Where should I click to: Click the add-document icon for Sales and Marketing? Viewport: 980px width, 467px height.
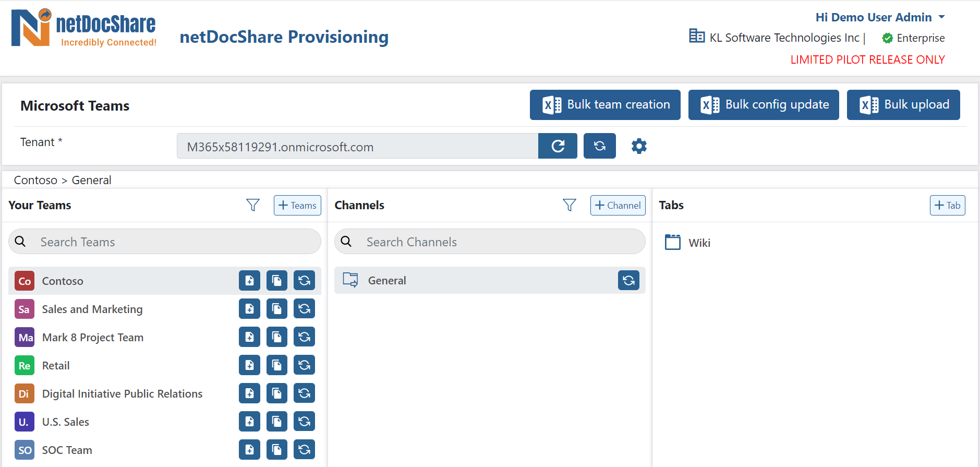point(249,309)
